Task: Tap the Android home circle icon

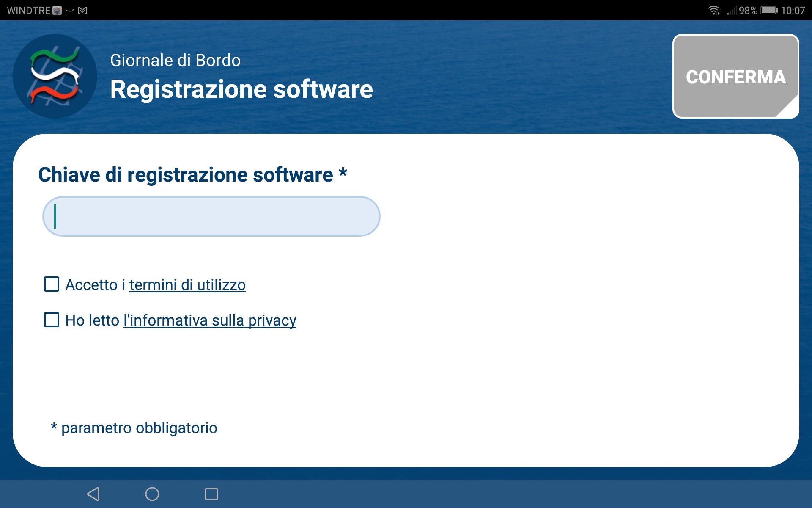Action: tap(152, 494)
